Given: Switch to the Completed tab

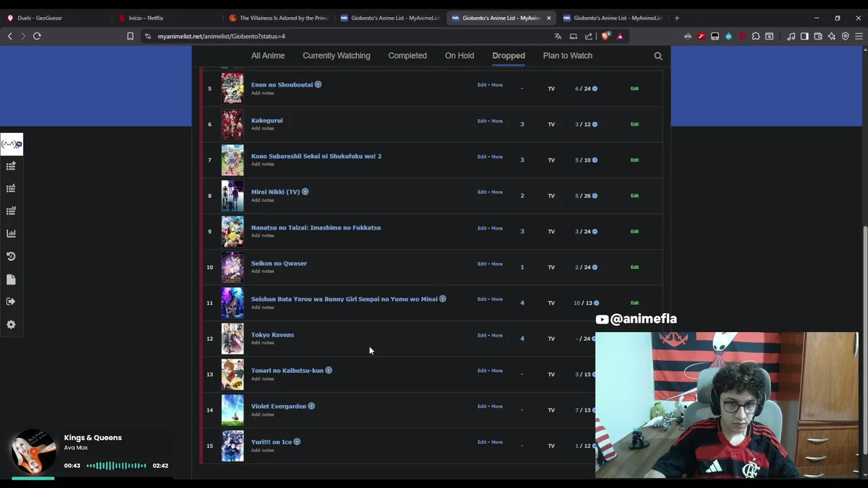Looking at the screenshot, I should (408, 56).
